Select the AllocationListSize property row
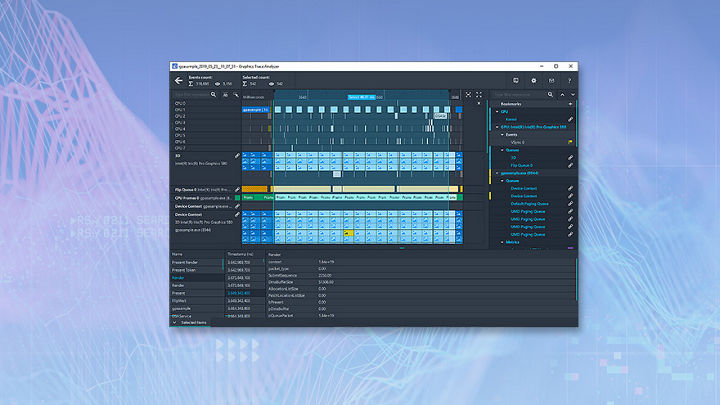 coord(420,289)
